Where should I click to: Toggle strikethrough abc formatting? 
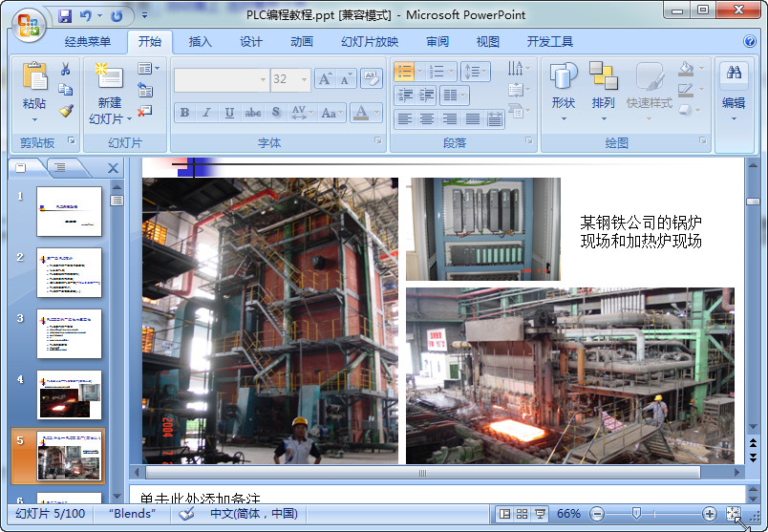[x=253, y=113]
